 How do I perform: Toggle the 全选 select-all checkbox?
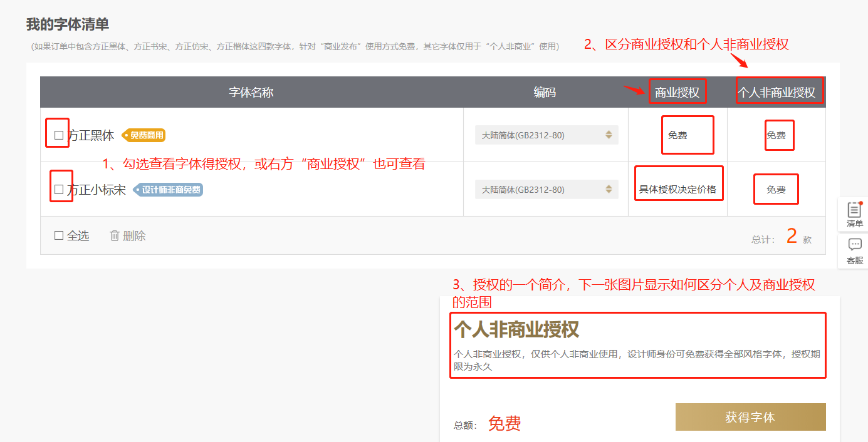click(x=59, y=235)
